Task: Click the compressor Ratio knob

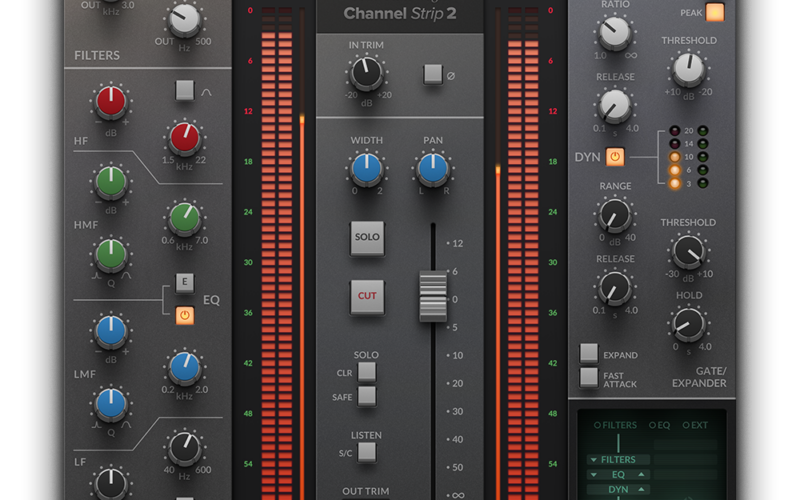Action: click(615, 32)
